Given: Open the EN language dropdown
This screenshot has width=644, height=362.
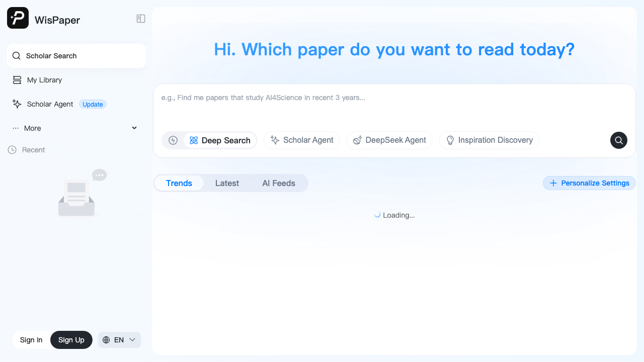Looking at the screenshot, I should point(119,340).
